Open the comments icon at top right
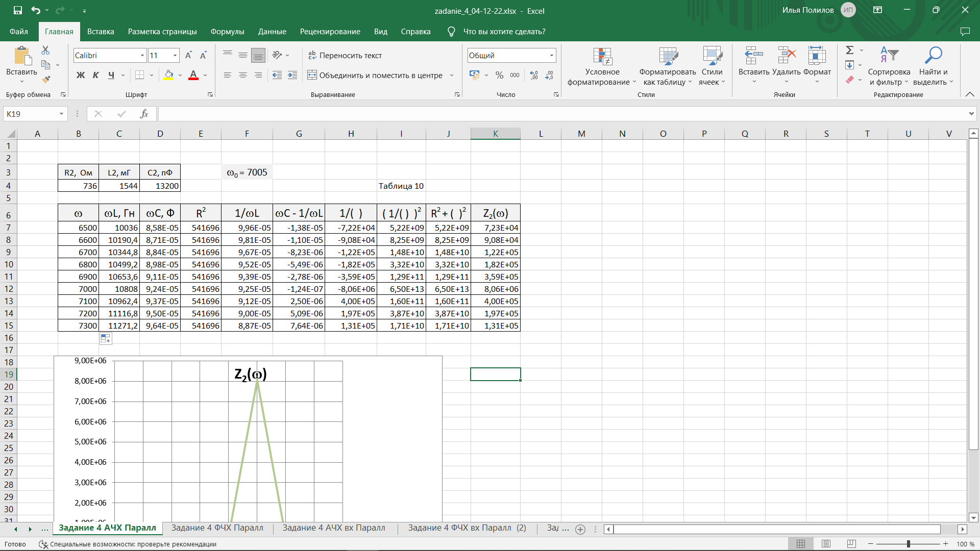 965,32
